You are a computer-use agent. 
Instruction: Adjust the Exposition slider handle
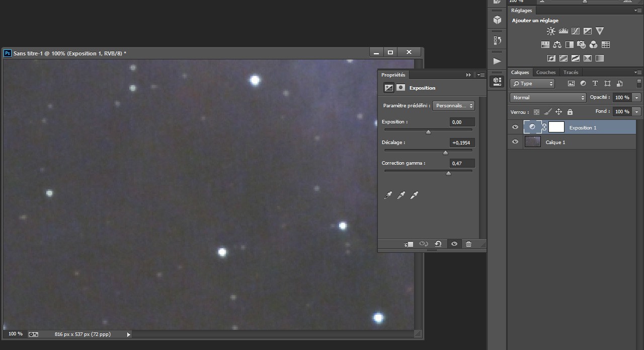[428, 132]
